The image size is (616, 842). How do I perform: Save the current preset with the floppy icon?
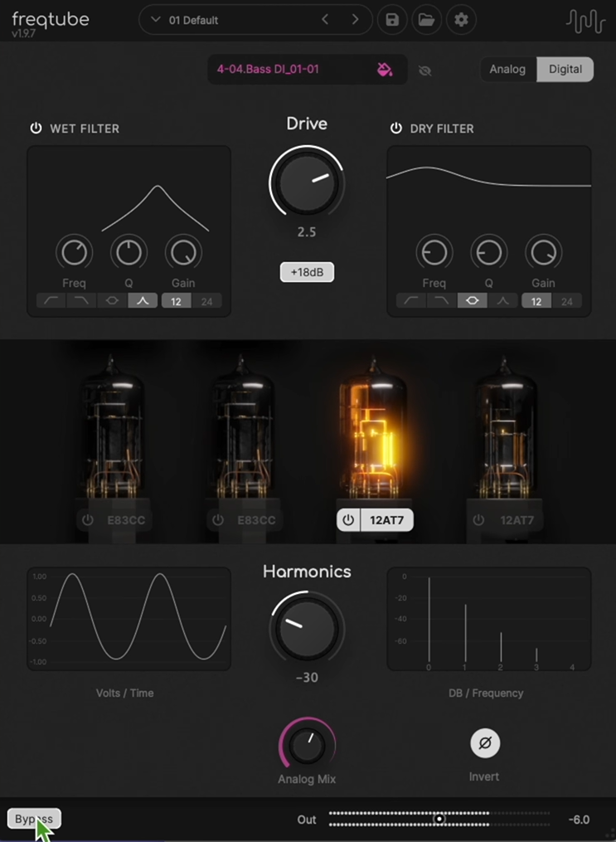tap(391, 20)
